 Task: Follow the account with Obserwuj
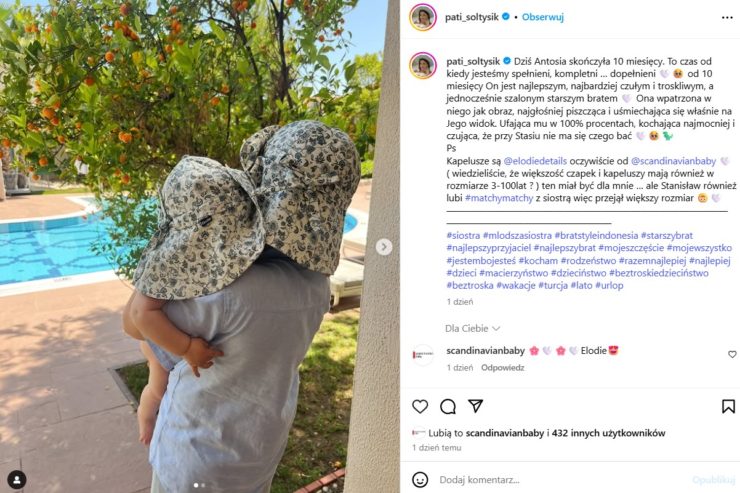(x=543, y=17)
